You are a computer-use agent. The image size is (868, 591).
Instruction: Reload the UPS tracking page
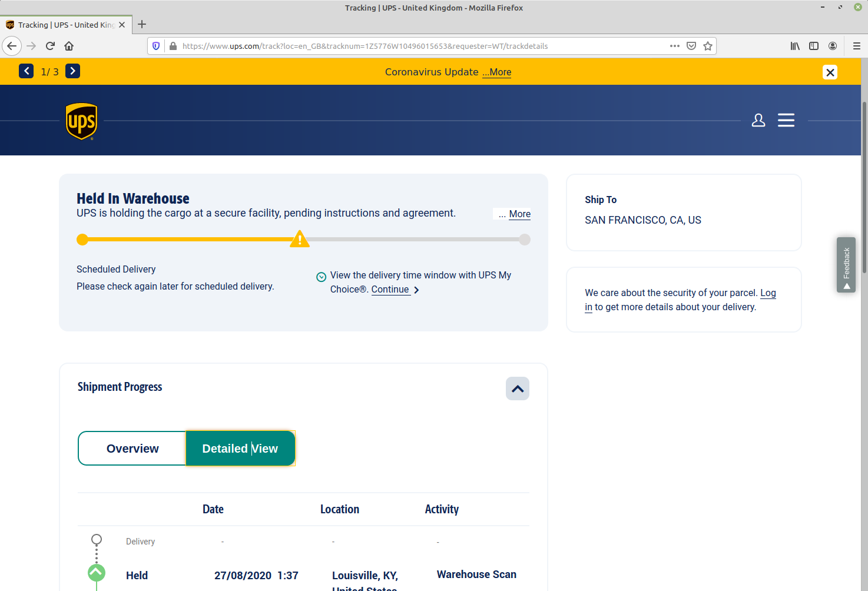(x=50, y=46)
